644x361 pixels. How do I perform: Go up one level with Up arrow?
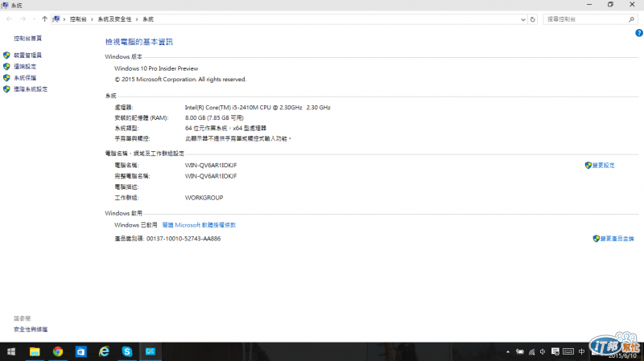pyautogui.click(x=44, y=18)
